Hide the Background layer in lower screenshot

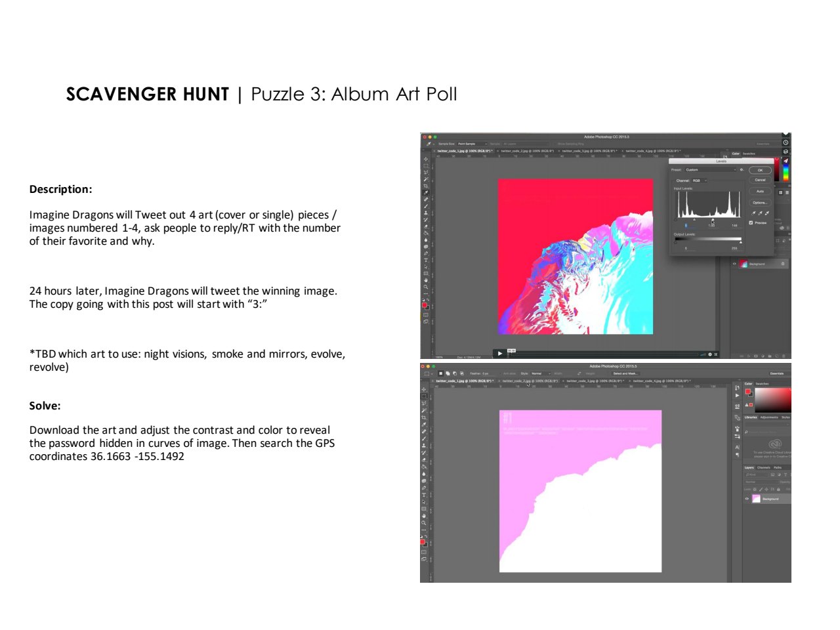pyautogui.click(x=747, y=499)
